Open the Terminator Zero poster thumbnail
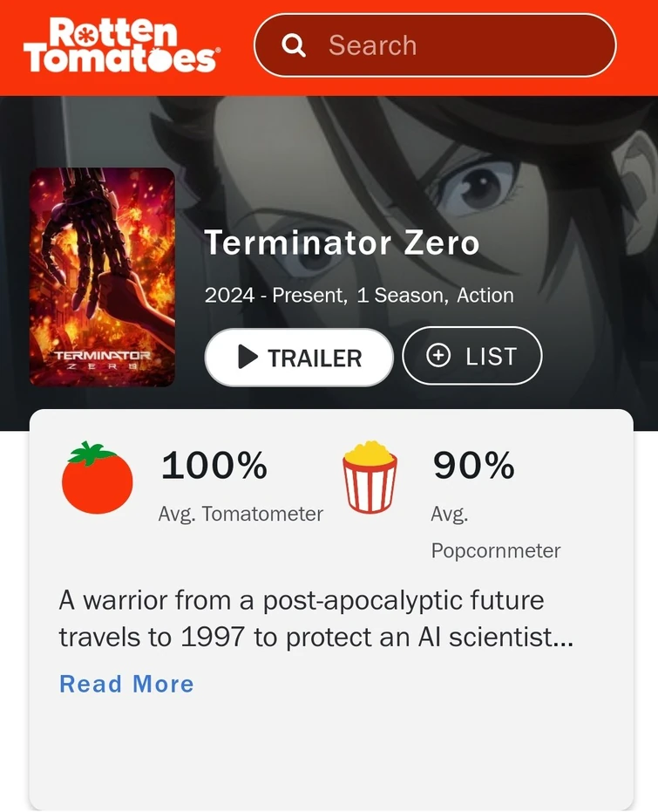The image size is (658, 812). click(102, 277)
